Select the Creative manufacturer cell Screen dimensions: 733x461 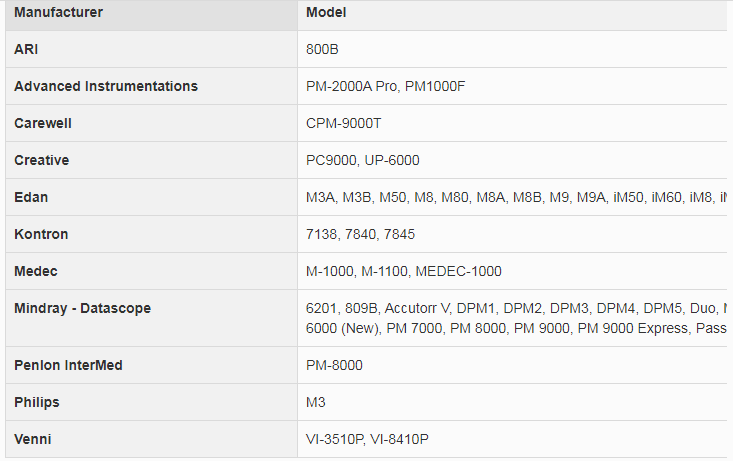point(41,160)
